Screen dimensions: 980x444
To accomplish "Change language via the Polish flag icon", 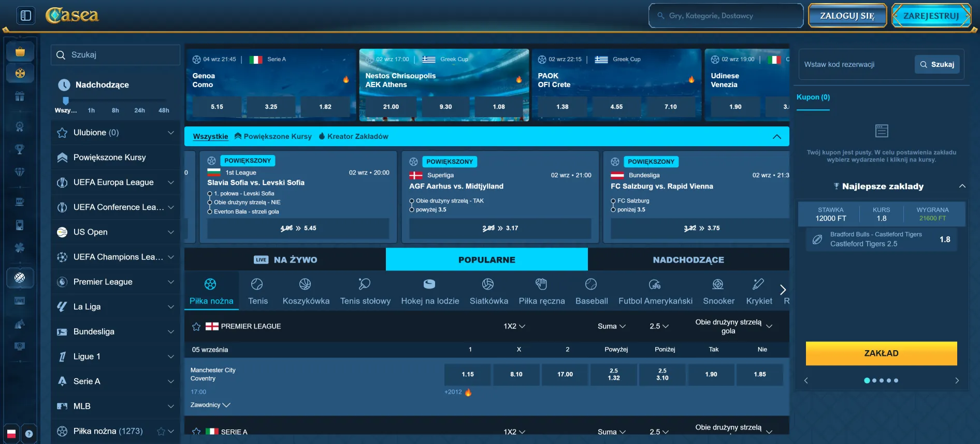I will 11,434.
